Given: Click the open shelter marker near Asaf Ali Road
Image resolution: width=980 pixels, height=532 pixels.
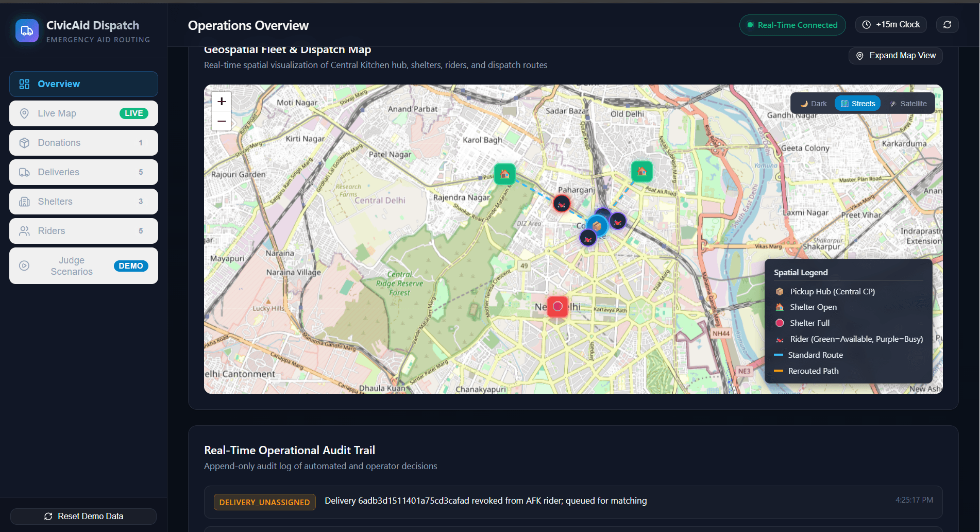Looking at the screenshot, I should pos(642,172).
